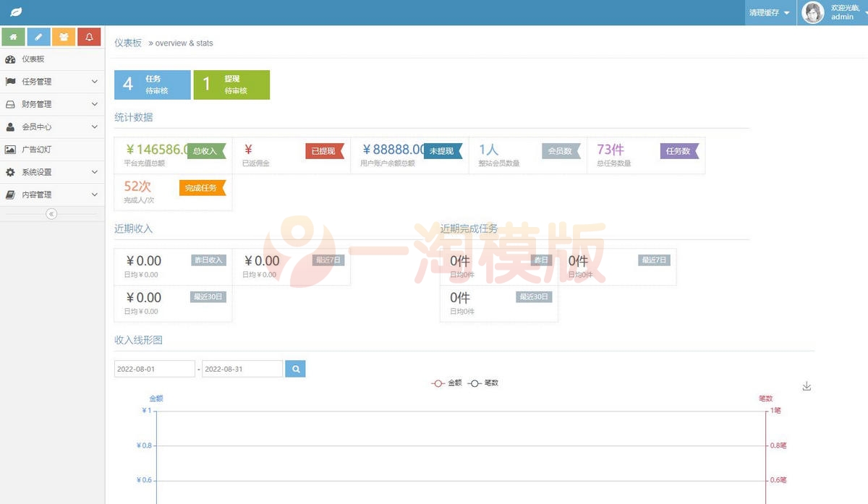Expand 系统设置 using its chevron
Image resolution: width=868 pixels, height=504 pixels.
click(95, 172)
